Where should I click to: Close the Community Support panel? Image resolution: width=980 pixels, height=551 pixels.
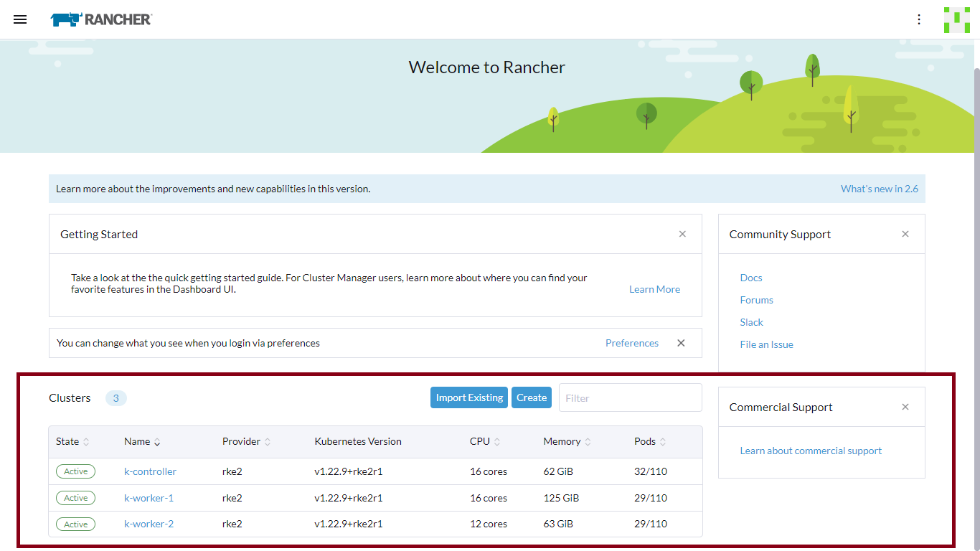coord(905,234)
